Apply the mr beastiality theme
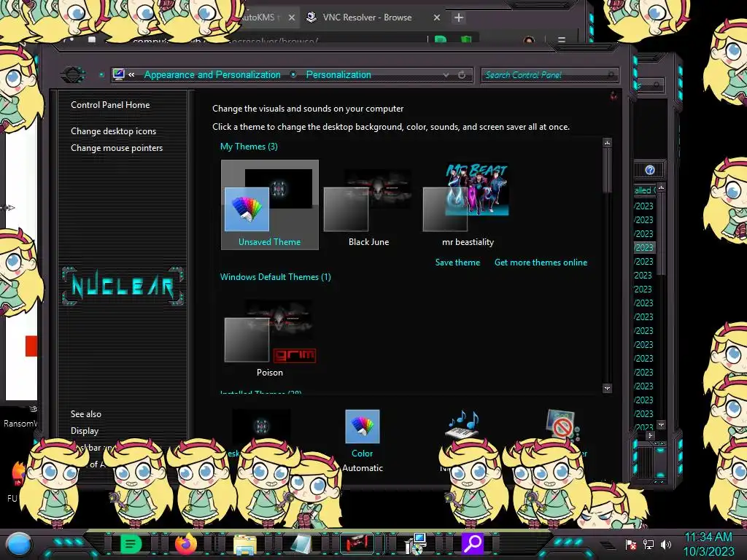The height and width of the screenshot is (560, 747). click(x=468, y=205)
